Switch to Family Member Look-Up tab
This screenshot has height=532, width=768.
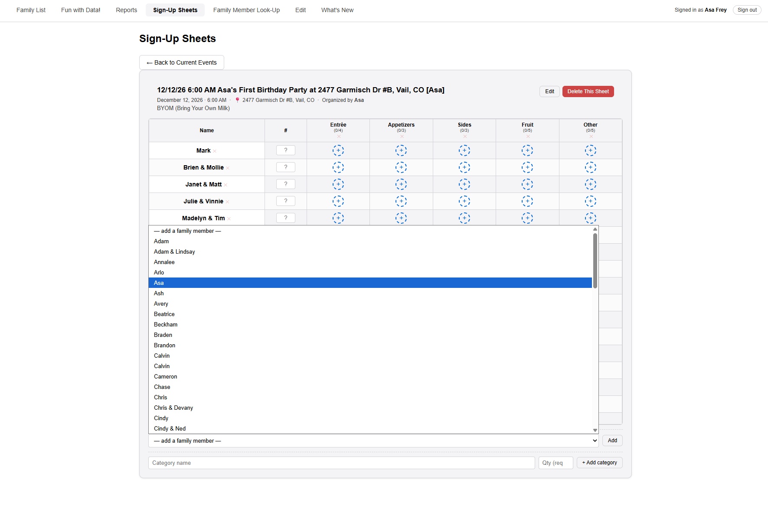(246, 10)
